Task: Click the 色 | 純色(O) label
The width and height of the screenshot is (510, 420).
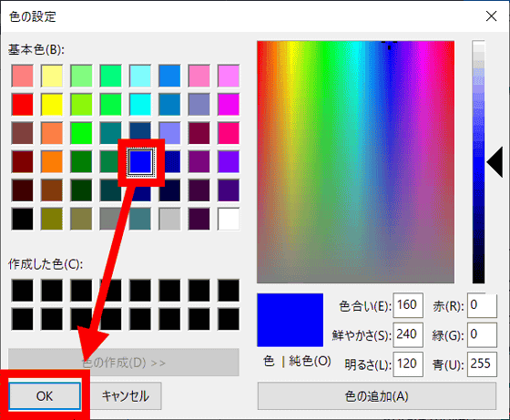Action: 297,361
